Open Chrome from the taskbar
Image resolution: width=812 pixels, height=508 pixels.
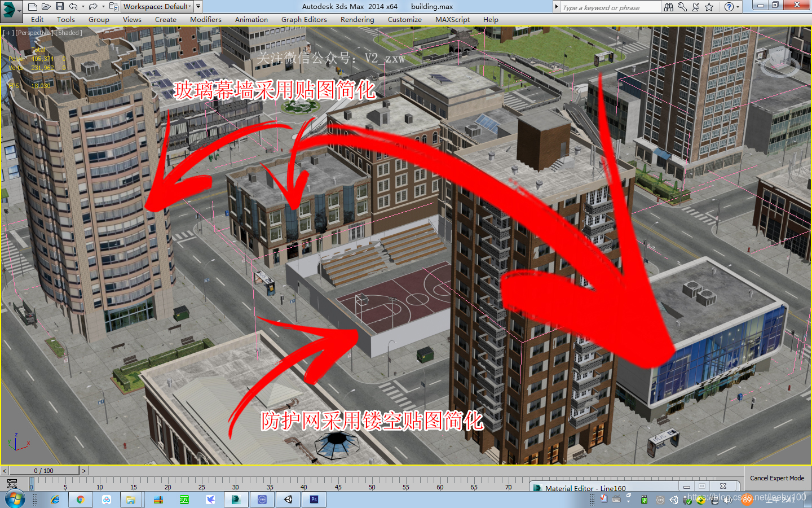(x=81, y=500)
